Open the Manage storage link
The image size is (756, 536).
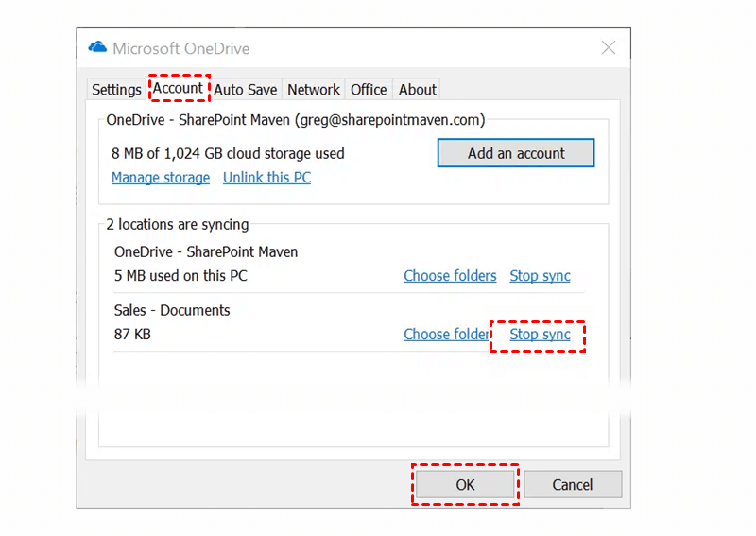[161, 178]
